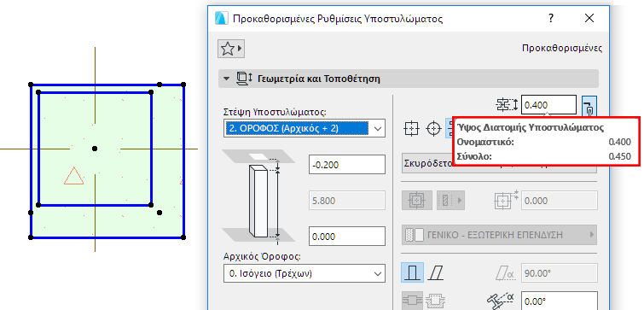Viewport: 644px width, 310px height.
Task: Open the Αρχικός Όροφος dropdown
Action: 305,273
